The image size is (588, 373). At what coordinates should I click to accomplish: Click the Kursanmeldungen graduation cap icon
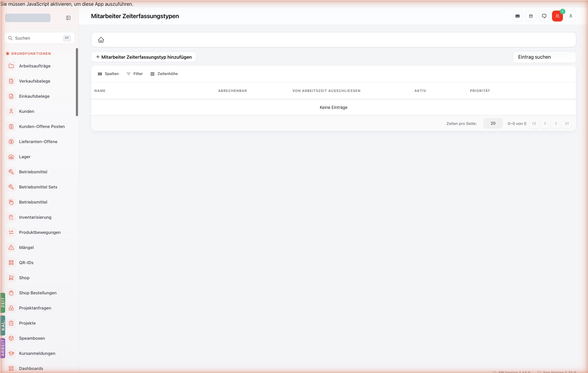tap(11, 353)
